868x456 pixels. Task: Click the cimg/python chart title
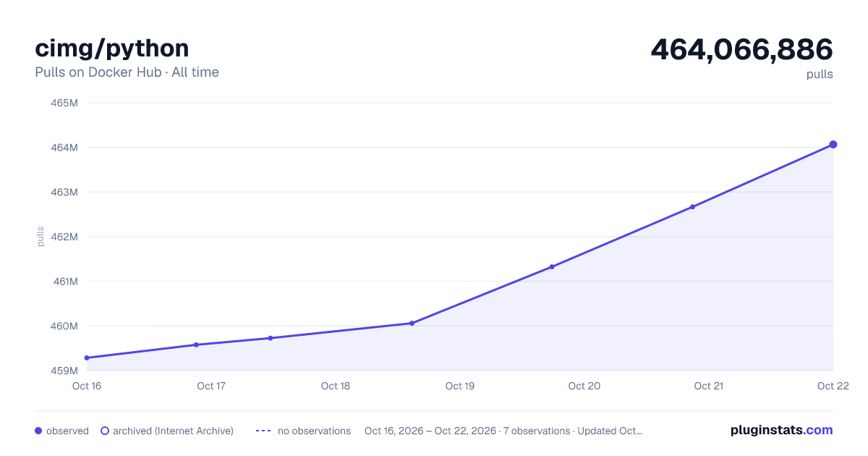[112, 48]
